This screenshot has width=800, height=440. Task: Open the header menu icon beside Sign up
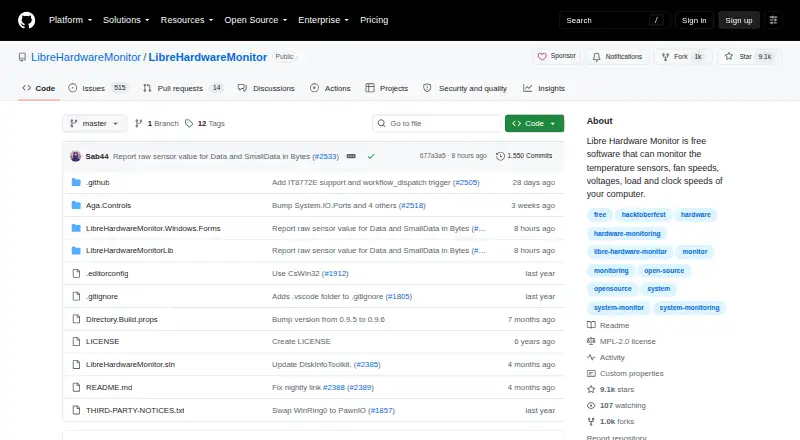(x=773, y=20)
